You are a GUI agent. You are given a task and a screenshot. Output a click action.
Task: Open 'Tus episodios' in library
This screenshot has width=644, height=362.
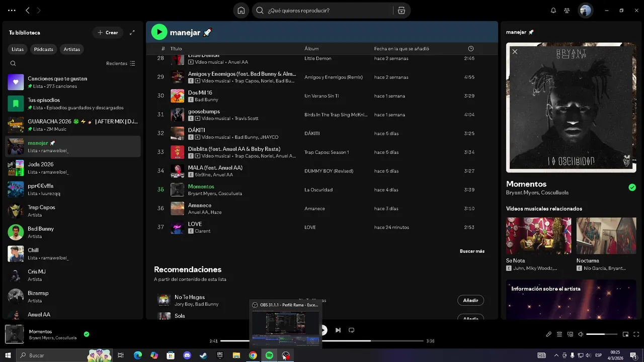coord(73,104)
